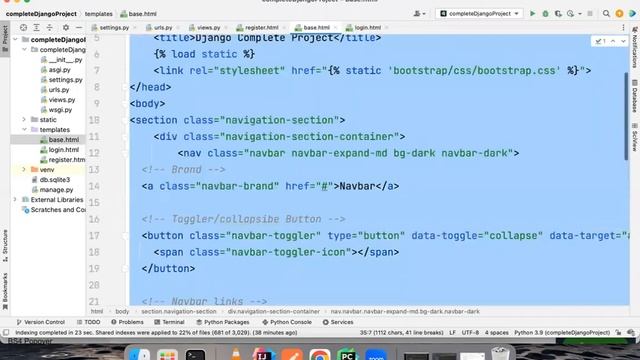
Task: Collapse the templates folder
Action: tap(24, 129)
